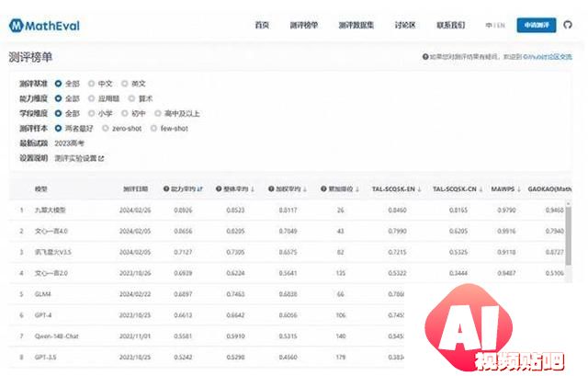
Task: Click date 2024/02/26 in first row
Action: pos(135,211)
